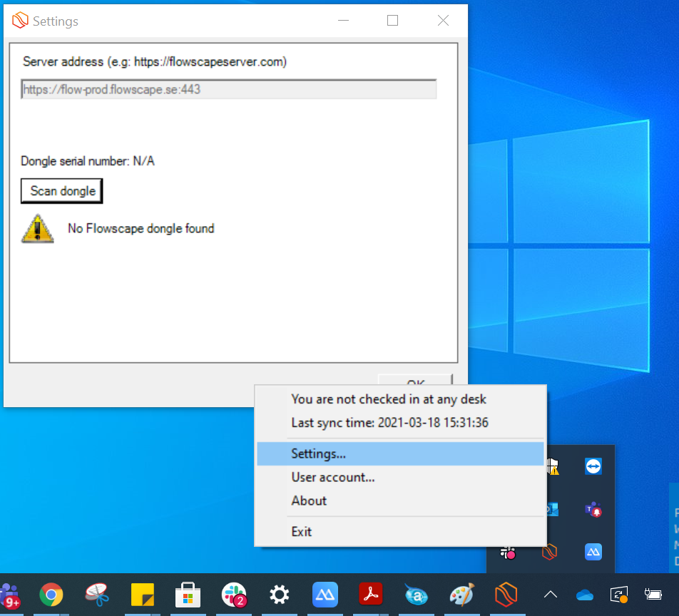The height and width of the screenshot is (616, 679).
Task: Open the Snipping Tool taskbar icon
Action: pyautogui.click(x=97, y=595)
